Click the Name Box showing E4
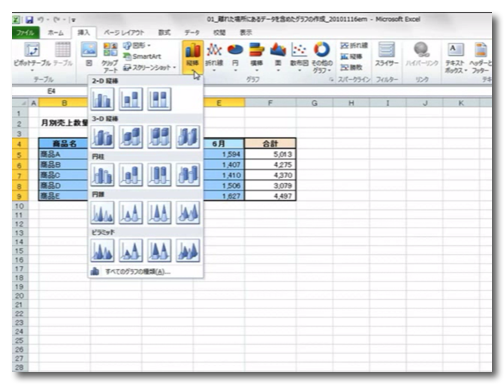This screenshot has width=504, height=384. 51,91
